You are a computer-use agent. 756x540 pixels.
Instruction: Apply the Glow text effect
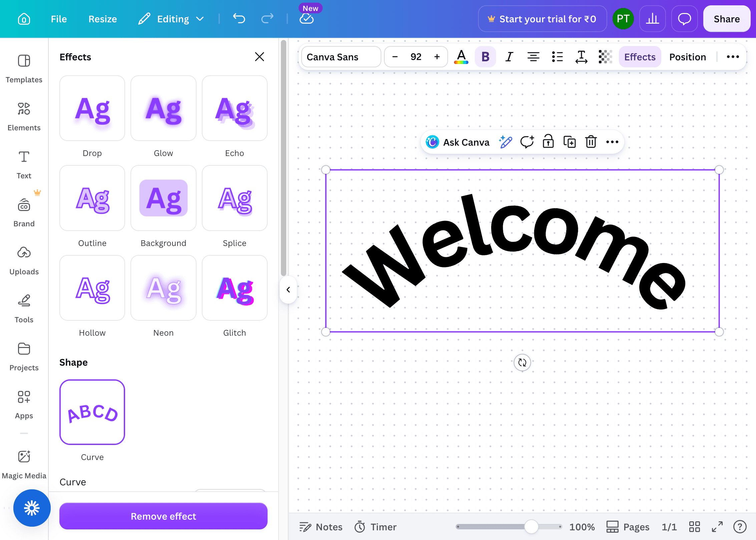point(163,108)
